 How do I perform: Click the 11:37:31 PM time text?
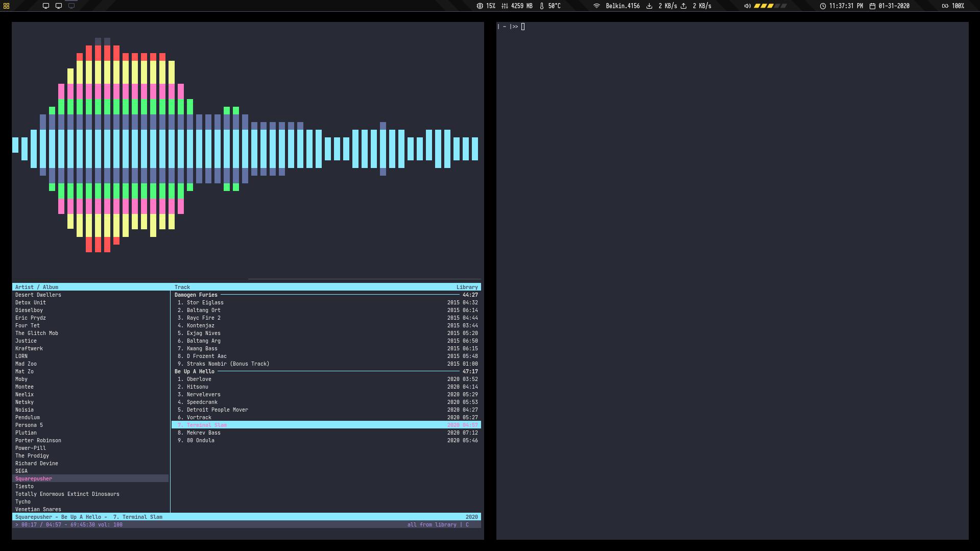pyautogui.click(x=846, y=6)
